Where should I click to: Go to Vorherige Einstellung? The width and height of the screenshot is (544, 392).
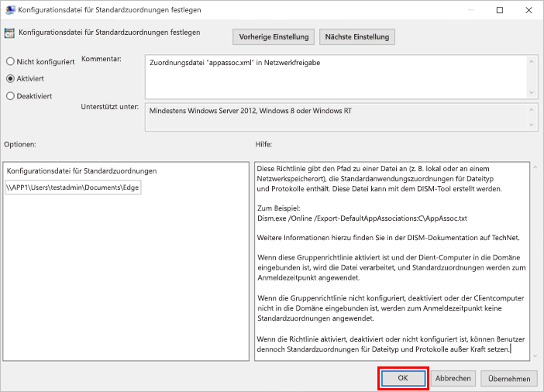click(274, 36)
